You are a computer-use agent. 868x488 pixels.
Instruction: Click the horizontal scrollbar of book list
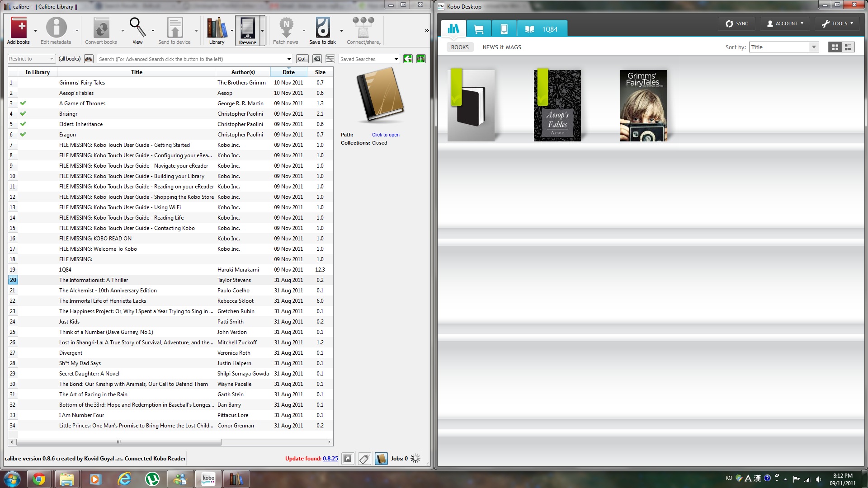tap(119, 442)
